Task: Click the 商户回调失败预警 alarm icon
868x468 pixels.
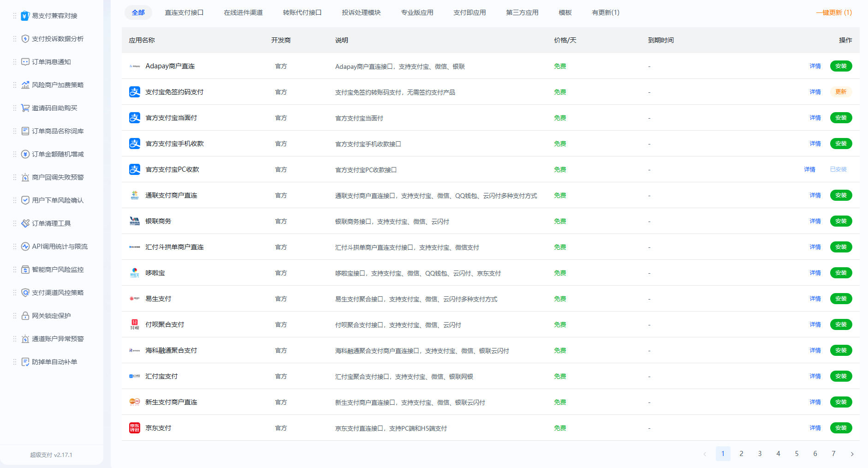Action: (x=25, y=177)
